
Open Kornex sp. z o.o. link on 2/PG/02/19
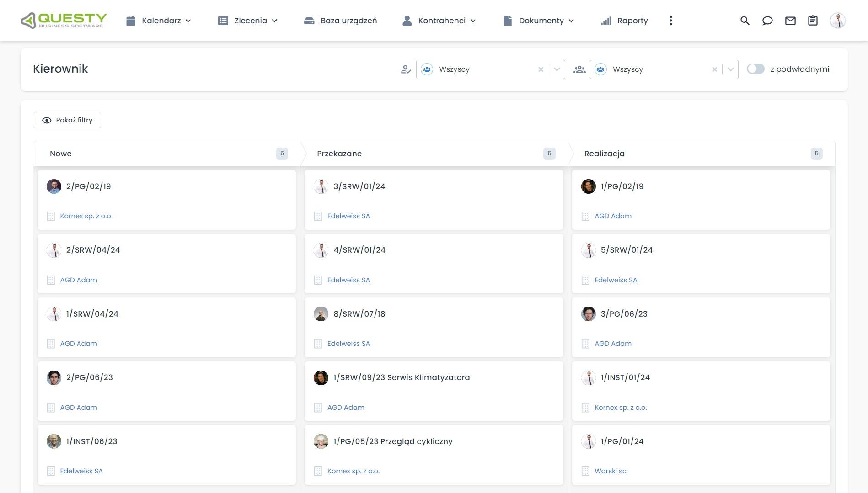(x=86, y=216)
